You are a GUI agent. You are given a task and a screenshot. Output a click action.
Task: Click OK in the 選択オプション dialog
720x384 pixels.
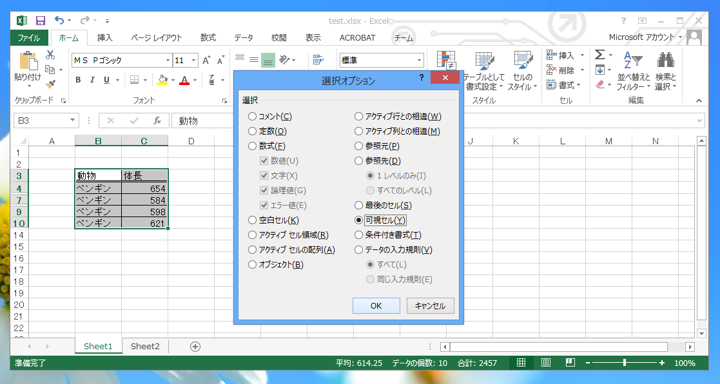pyautogui.click(x=376, y=306)
